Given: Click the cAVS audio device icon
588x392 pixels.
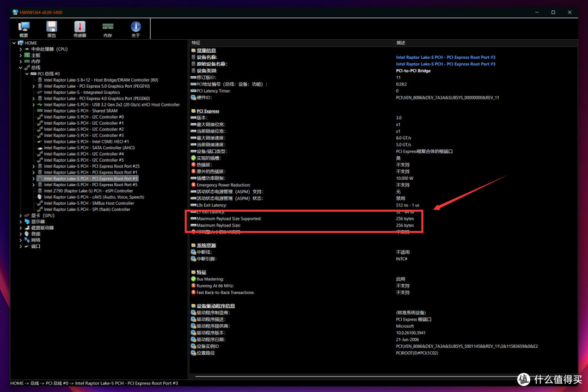Looking at the screenshot, I should pyautogui.click(x=40, y=197).
